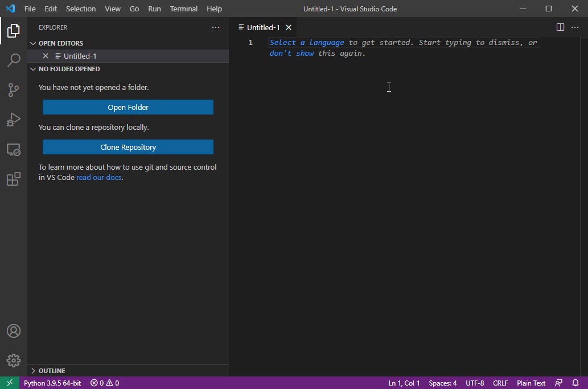Open the Run and Debug view
Image resolution: width=588 pixels, height=389 pixels.
pos(14,120)
